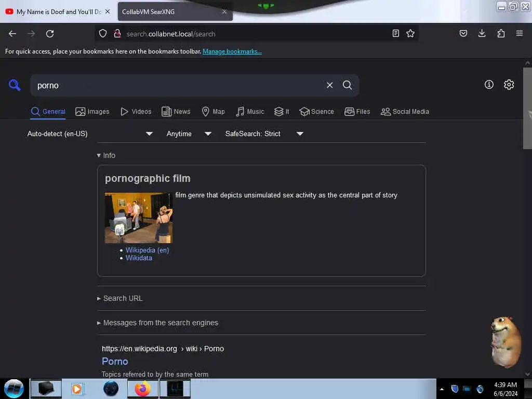Click the dark sphere taskbar icon

[111, 389]
